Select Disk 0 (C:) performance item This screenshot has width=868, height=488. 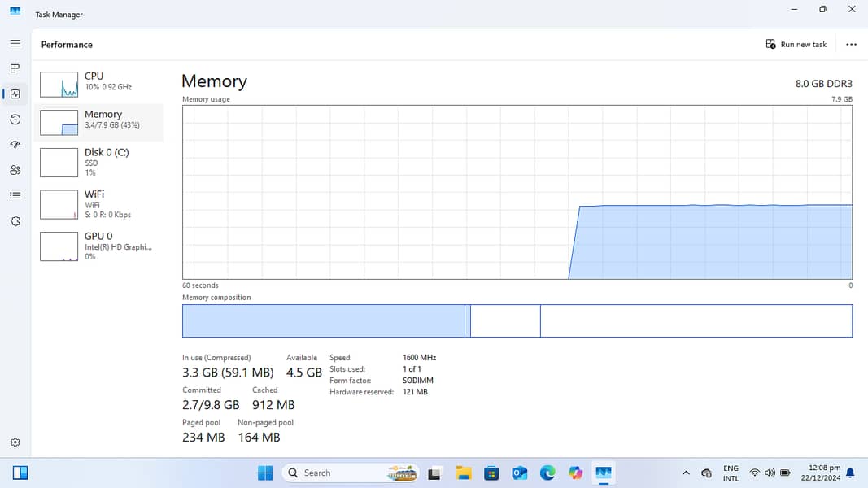(98, 162)
